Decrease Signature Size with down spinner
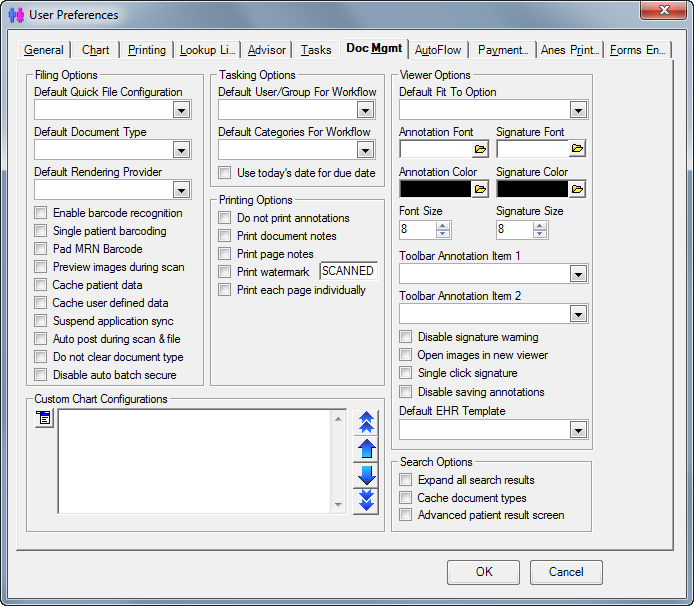This screenshot has height=606, width=694. (540, 234)
